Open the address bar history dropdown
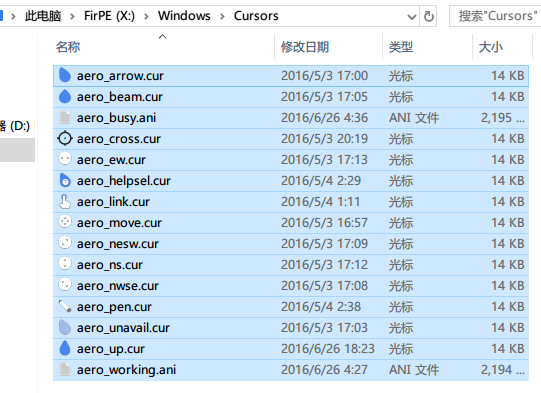The width and height of the screenshot is (541, 393). [x=411, y=17]
